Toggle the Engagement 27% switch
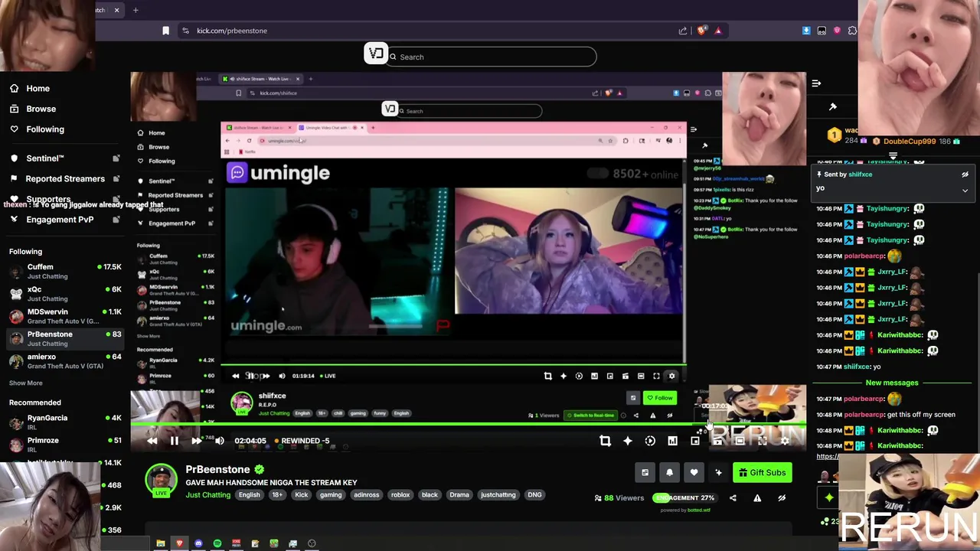Image resolution: width=980 pixels, height=551 pixels. (x=685, y=498)
